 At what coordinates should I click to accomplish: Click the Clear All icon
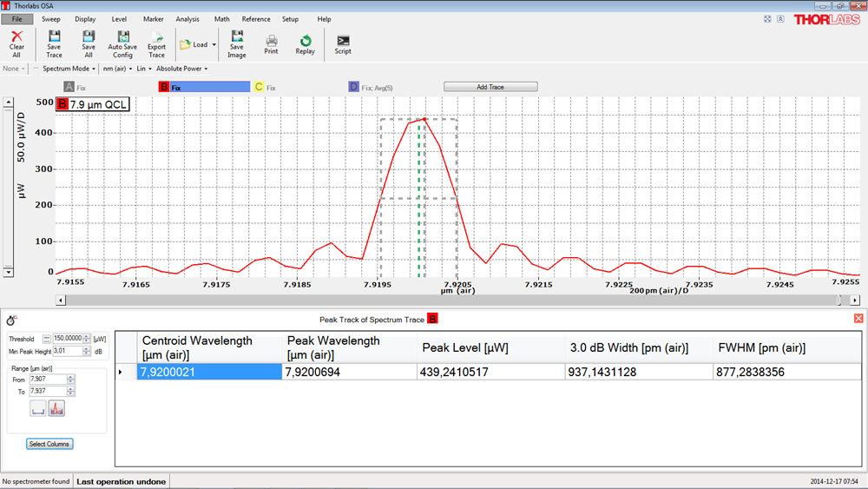point(16,36)
